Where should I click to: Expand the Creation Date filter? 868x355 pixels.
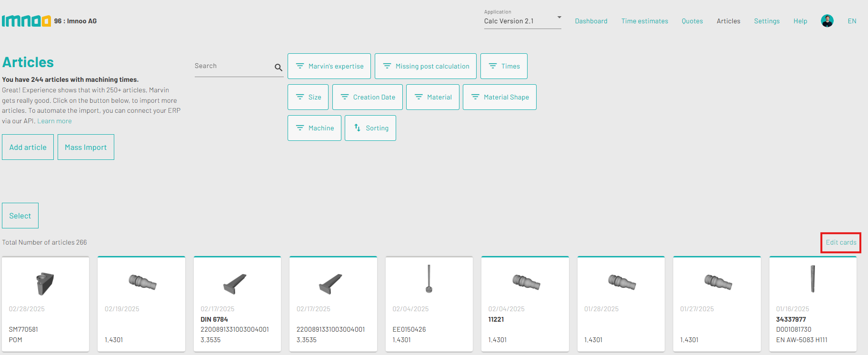tap(367, 97)
